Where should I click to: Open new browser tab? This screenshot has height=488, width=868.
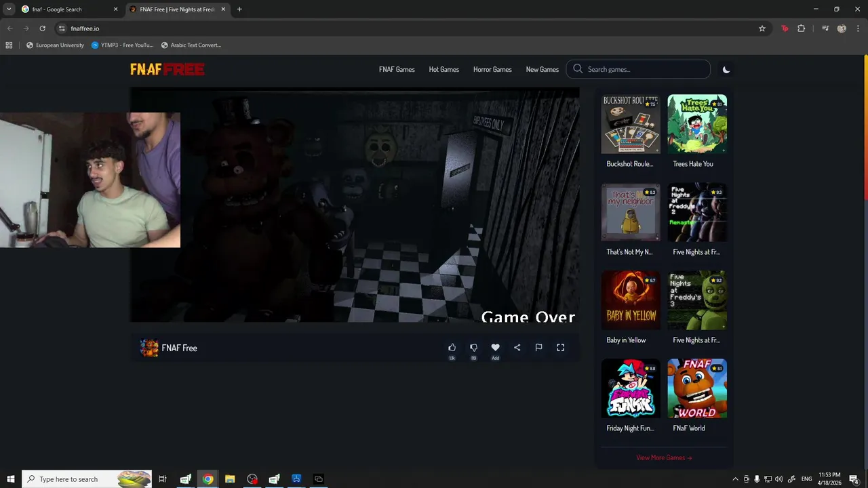(x=239, y=9)
